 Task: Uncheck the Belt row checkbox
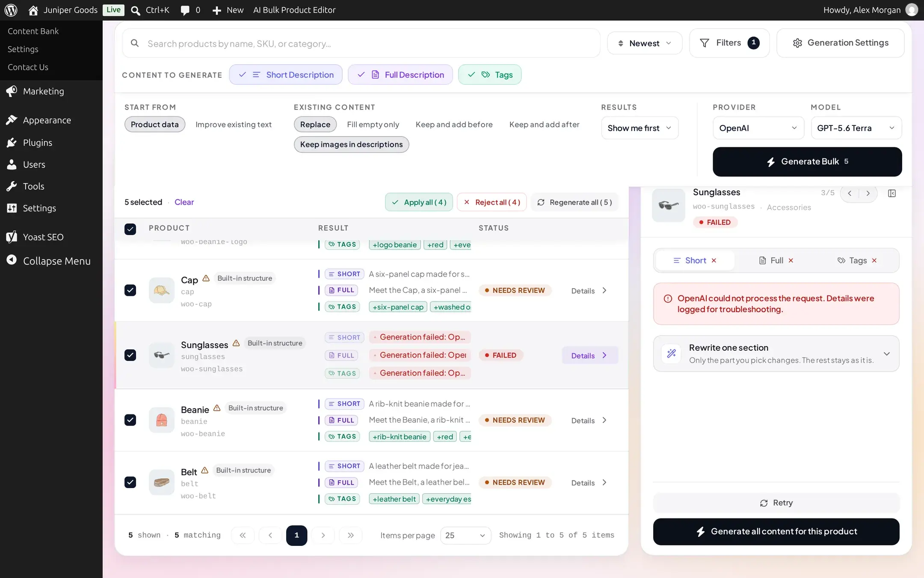[x=130, y=482]
